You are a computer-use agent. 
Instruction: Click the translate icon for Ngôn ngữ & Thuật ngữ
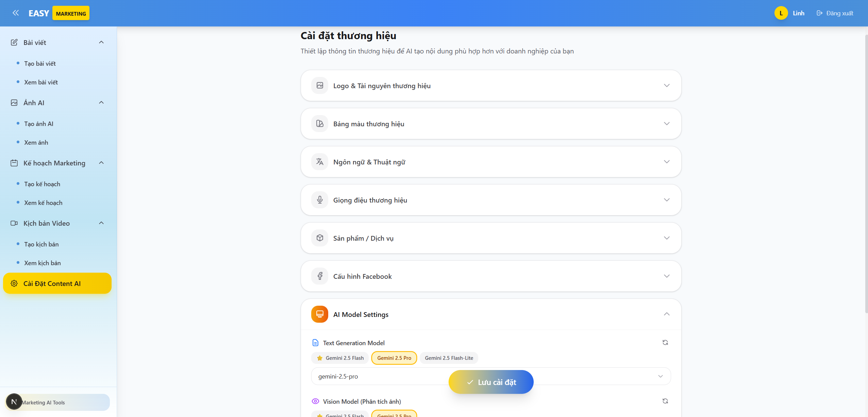tap(319, 162)
